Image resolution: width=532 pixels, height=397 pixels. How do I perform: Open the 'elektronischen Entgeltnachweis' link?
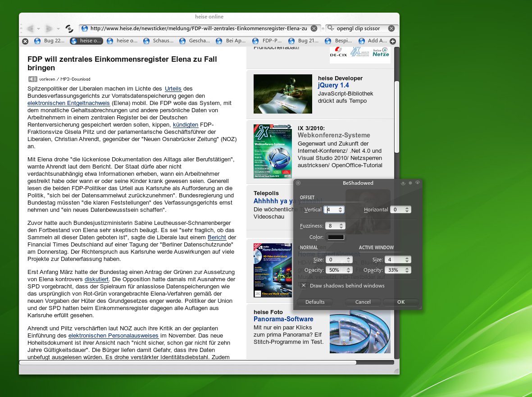(x=68, y=103)
